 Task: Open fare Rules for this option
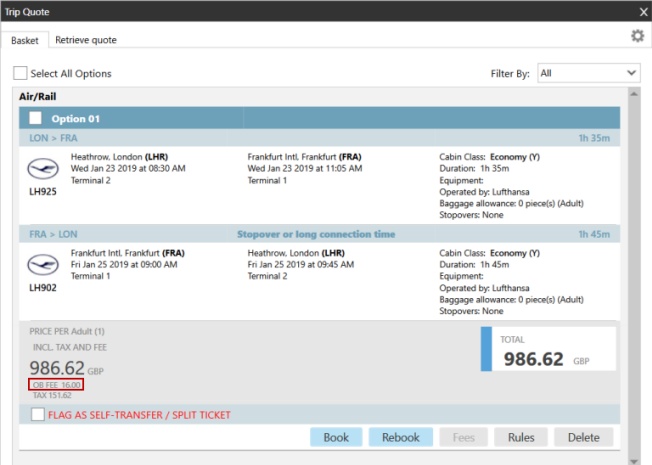(x=520, y=437)
